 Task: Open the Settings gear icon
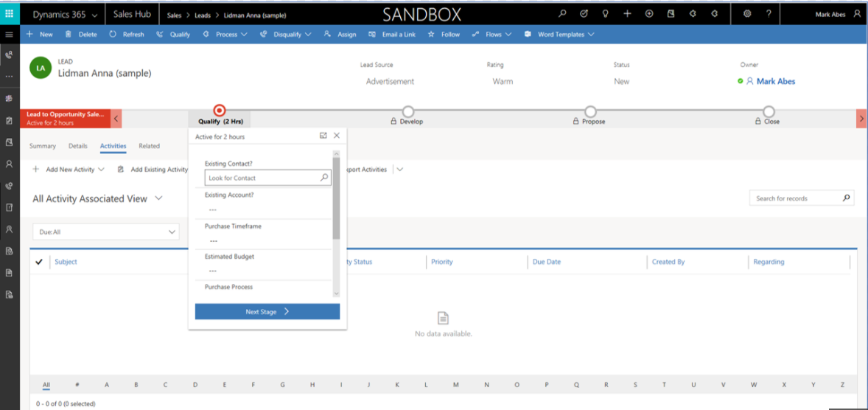coord(748,15)
